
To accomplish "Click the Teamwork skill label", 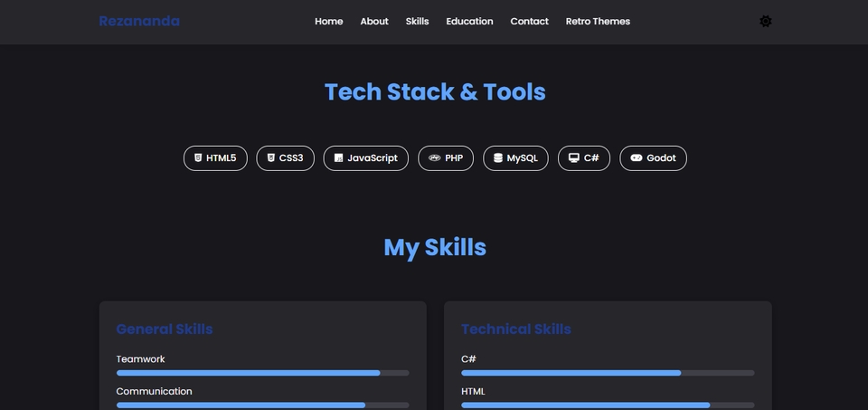I will [141, 359].
